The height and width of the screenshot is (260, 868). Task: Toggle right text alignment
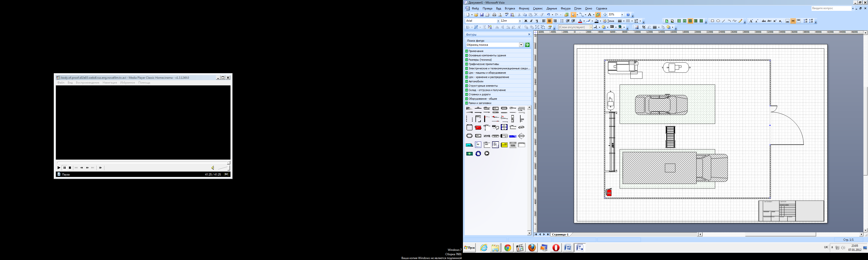point(555,21)
